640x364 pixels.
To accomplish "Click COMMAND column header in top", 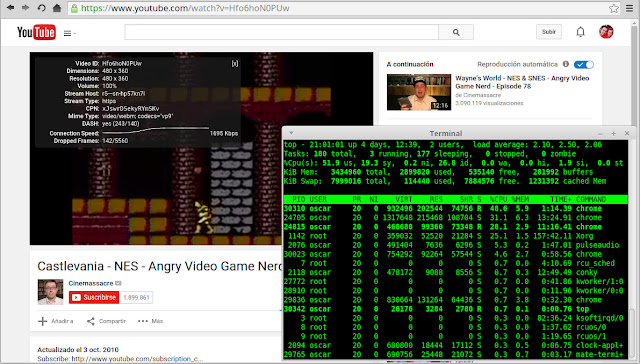I will pyautogui.click(x=591, y=200).
